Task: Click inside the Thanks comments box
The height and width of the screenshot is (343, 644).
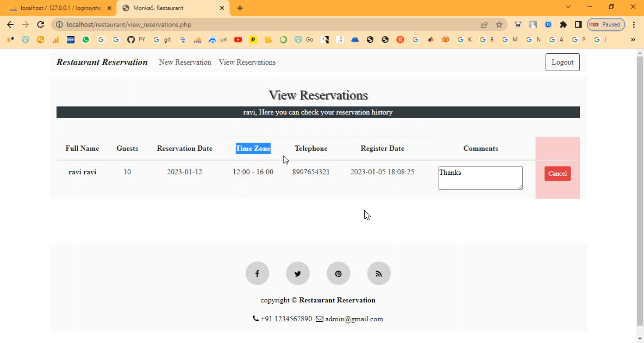Action: point(480,178)
